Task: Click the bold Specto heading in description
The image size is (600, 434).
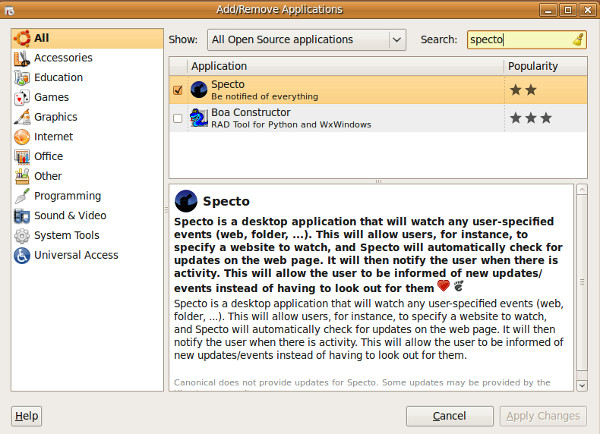Action: pyautogui.click(x=226, y=201)
